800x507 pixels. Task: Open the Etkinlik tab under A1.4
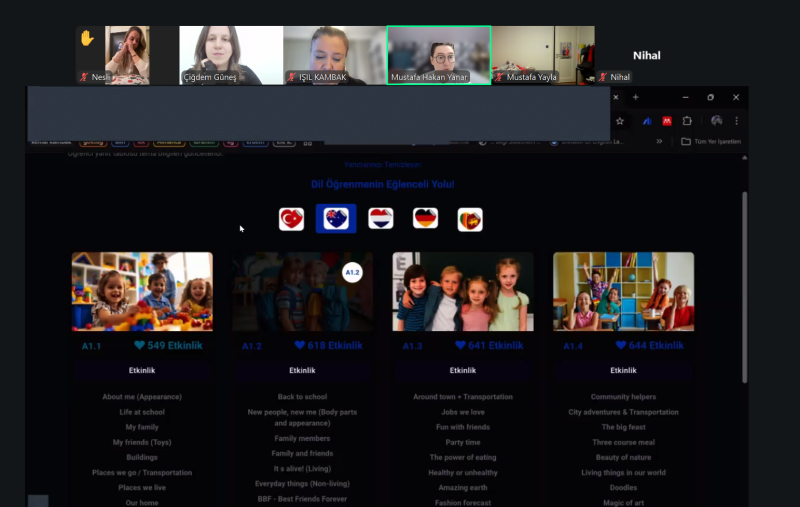tap(623, 370)
